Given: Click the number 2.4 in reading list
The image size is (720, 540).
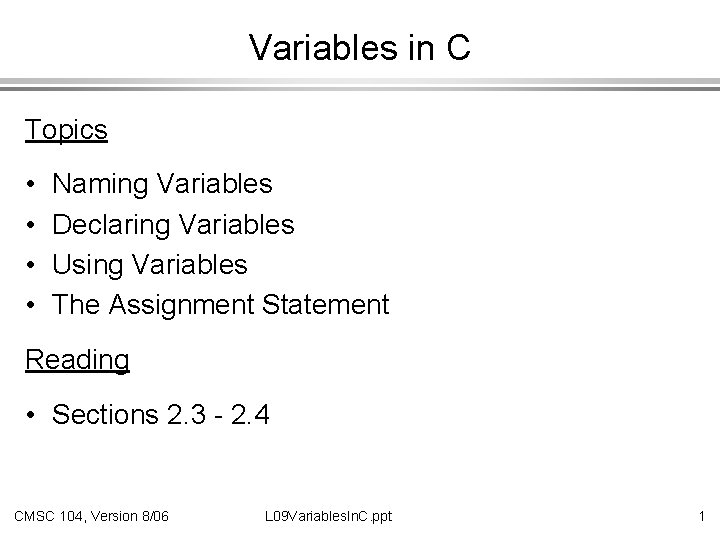Looking at the screenshot, I should click(250, 414).
